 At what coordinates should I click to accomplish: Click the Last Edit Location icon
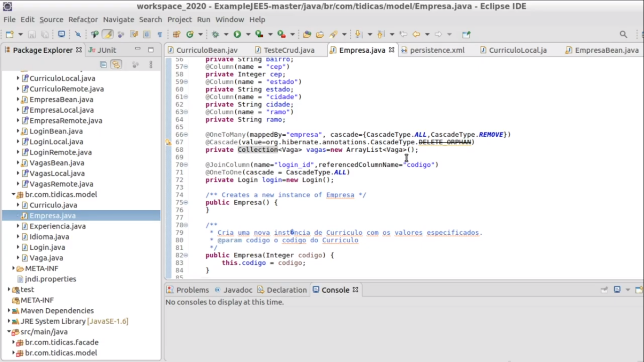tap(403, 34)
